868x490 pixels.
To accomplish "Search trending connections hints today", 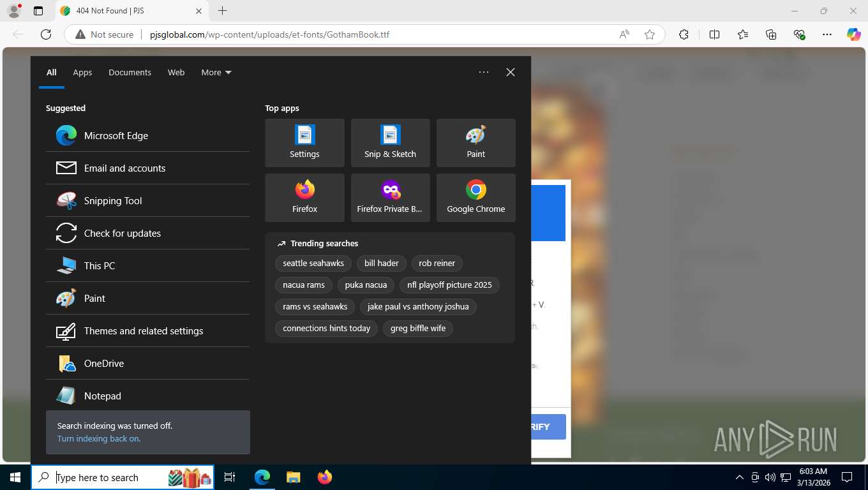I will click(326, 328).
